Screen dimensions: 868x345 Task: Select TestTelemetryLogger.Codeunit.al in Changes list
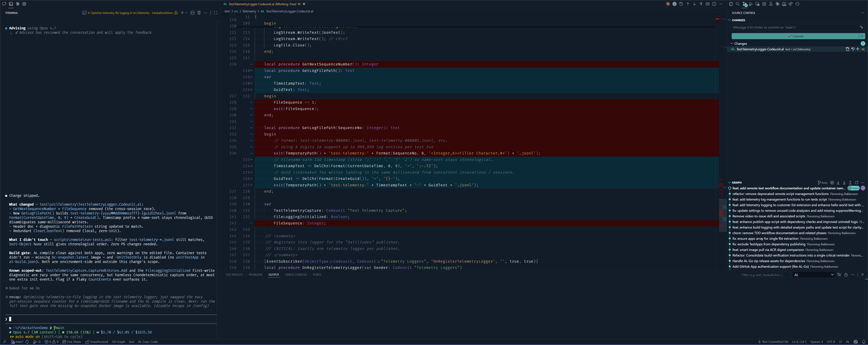click(760, 49)
